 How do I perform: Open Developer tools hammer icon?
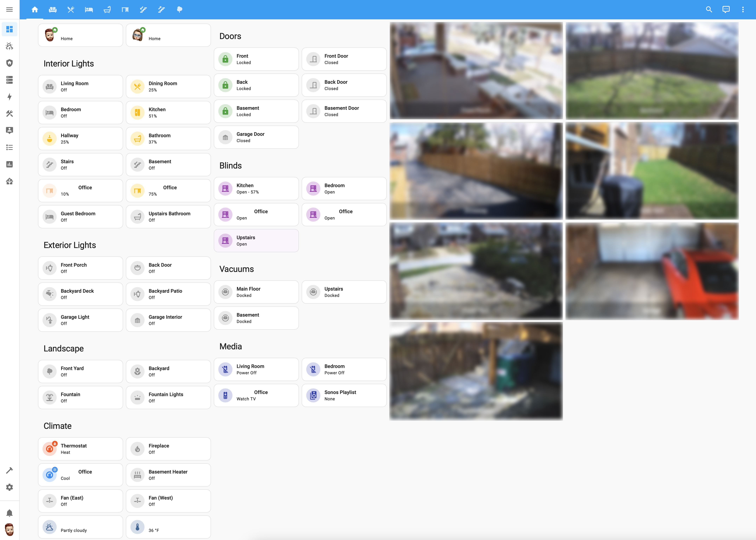[x=9, y=470]
